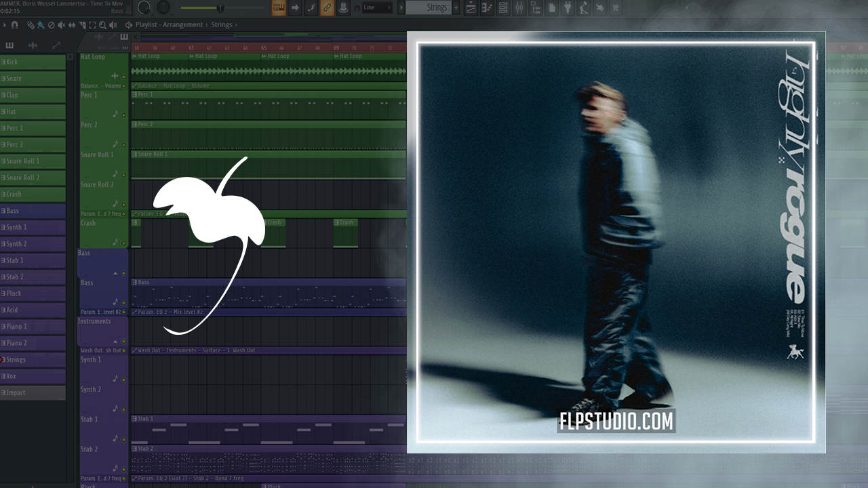This screenshot has width=868, height=488.
Task: Toggle the Perc 1 track mute light
Action: [123, 115]
